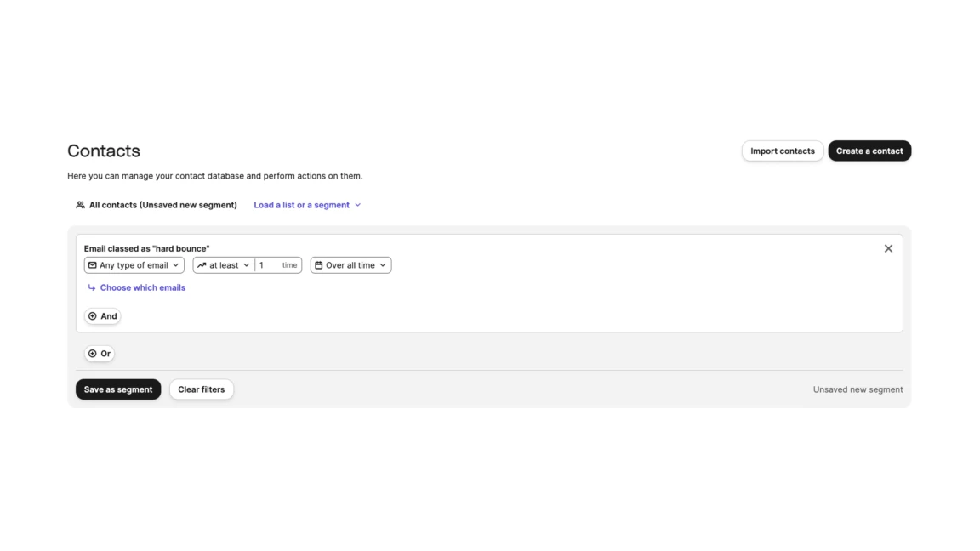Click the plus icon on the And button
The width and height of the screenshot is (980, 551).
(x=93, y=316)
